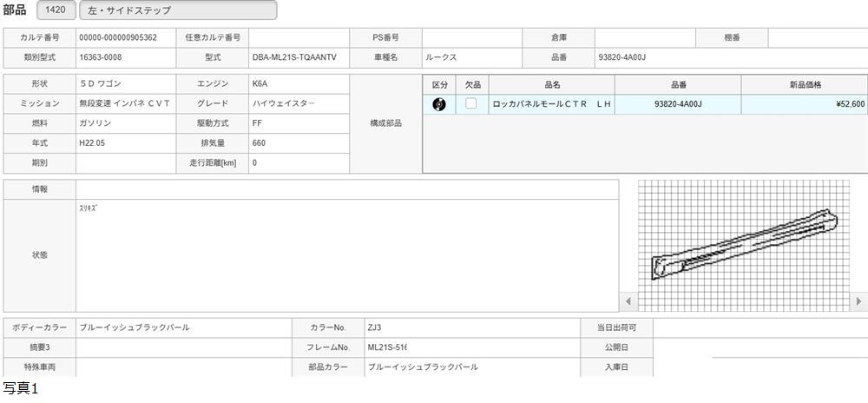Click the カルテ番号 value 00000-000000905362
This screenshot has height=403, width=868.
tap(126, 38)
